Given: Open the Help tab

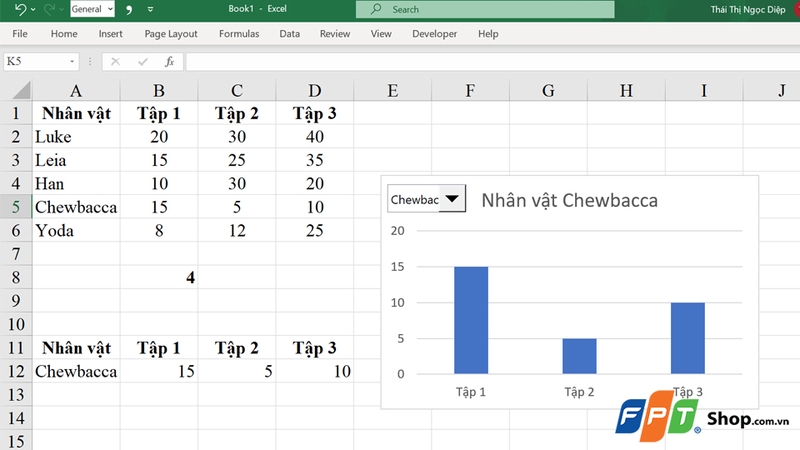Looking at the screenshot, I should click(x=488, y=34).
